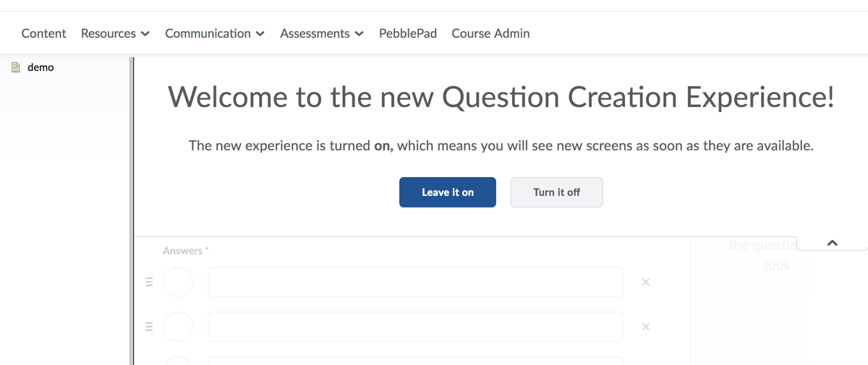
Task: Delete the second answer row using X
Action: point(646,327)
